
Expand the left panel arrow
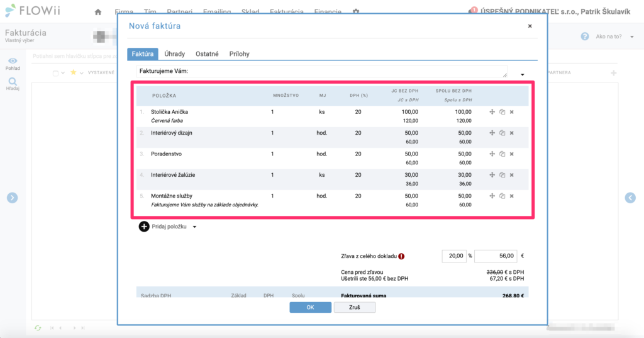tap(13, 198)
